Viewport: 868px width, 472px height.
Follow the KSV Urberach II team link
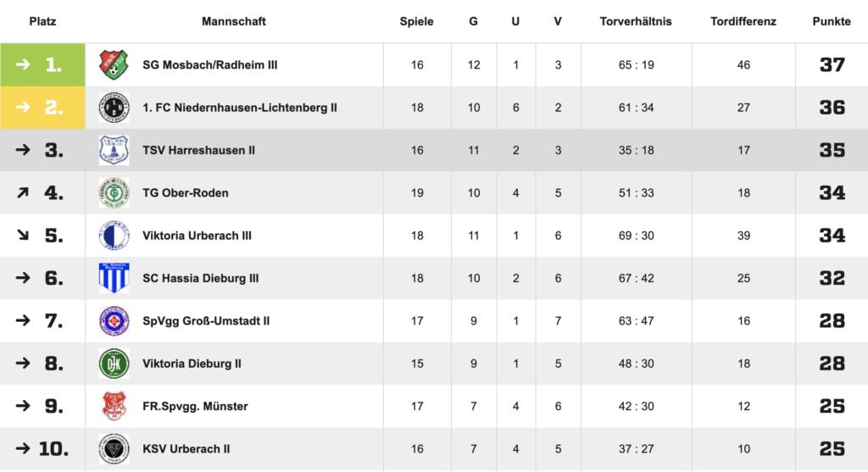point(186,449)
